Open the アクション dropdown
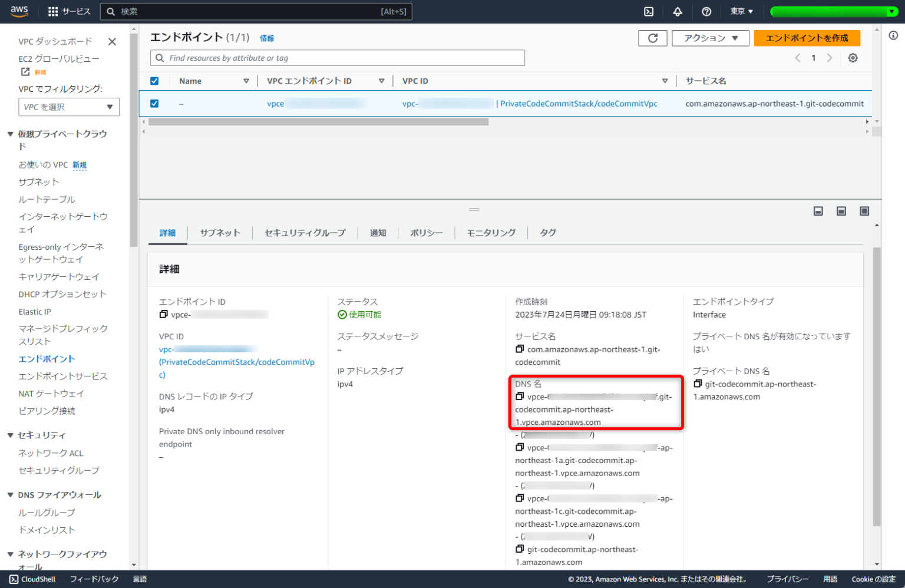This screenshot has height=588, width=905. (710, 38)
